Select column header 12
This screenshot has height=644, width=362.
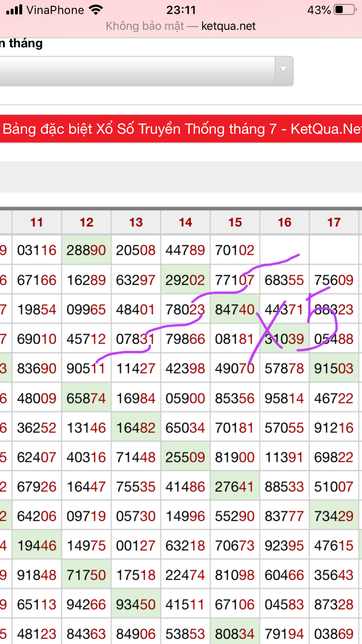(x=86, y=222)
